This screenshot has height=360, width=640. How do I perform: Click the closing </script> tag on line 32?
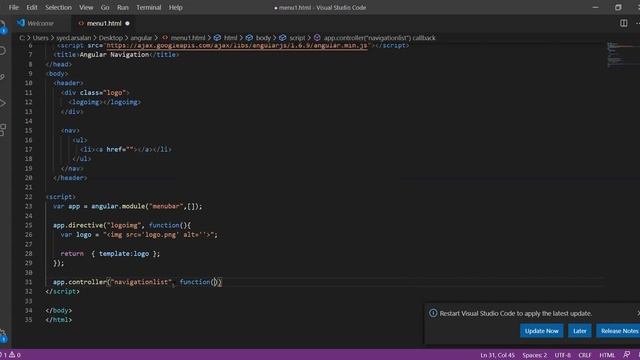[x=63, y=291]
